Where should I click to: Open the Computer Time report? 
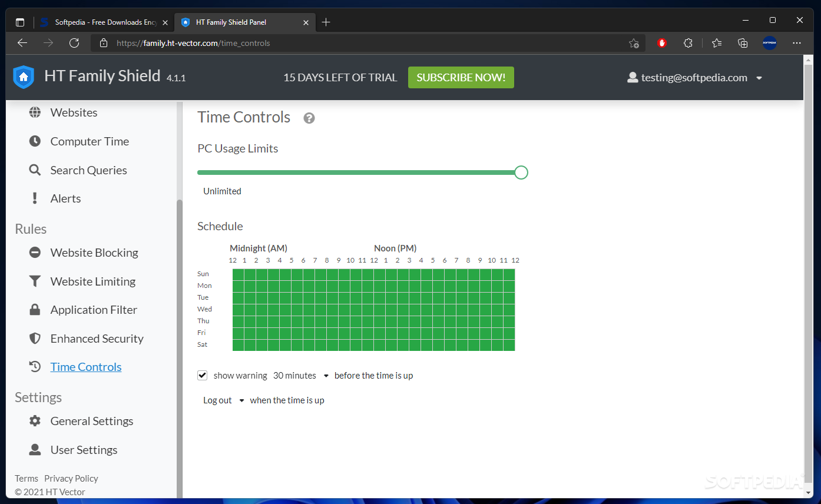pos(90,141)
